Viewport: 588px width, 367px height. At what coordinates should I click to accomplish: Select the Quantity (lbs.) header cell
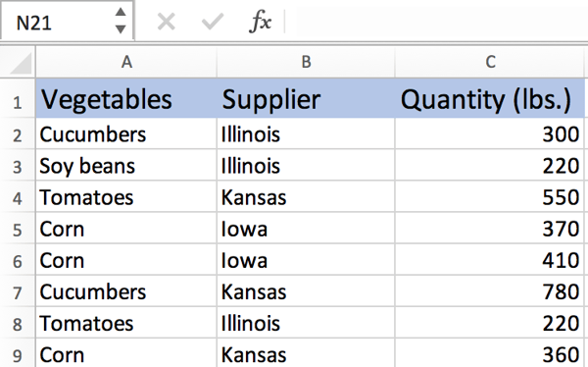[490, 99]
